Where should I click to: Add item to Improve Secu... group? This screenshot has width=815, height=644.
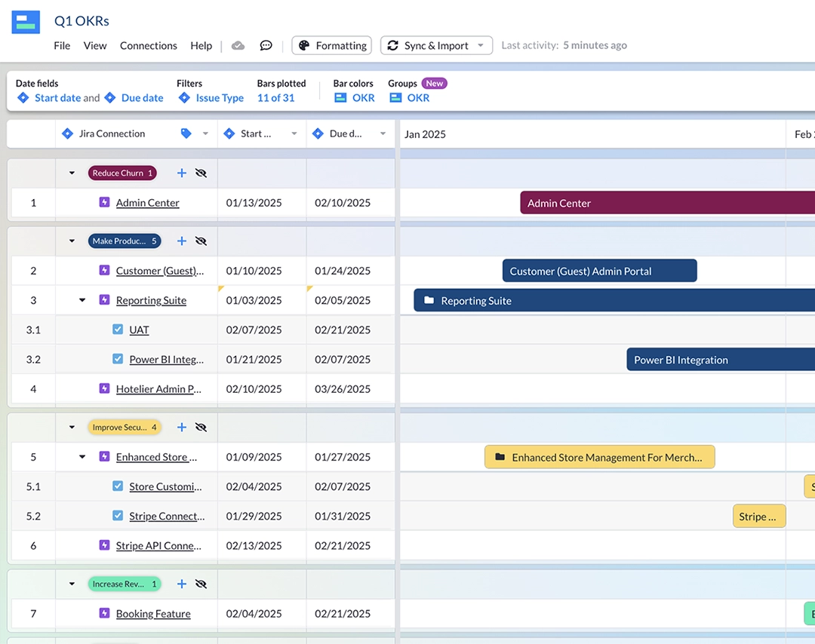[x=181, y=427]
